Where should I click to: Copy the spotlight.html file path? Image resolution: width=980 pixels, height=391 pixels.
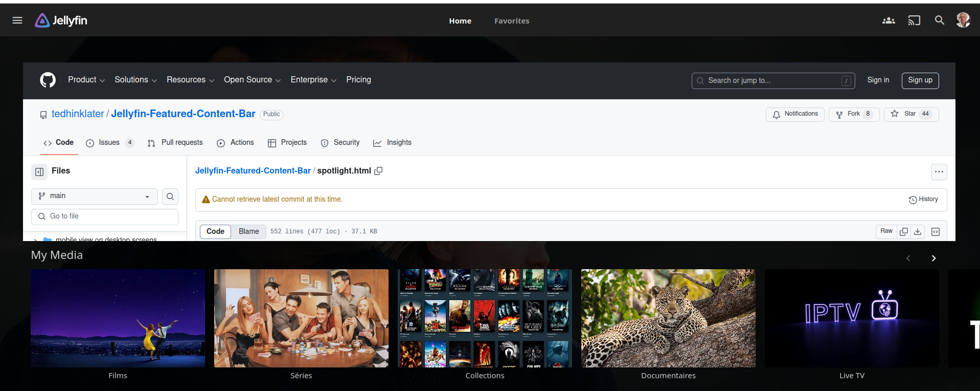(x=378, y=171)
